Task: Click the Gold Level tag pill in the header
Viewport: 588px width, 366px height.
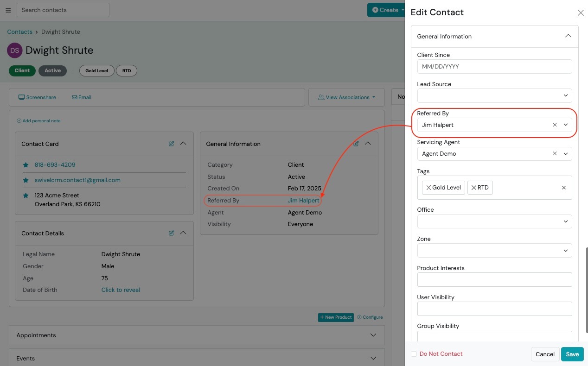Action: tap(96, 71)
